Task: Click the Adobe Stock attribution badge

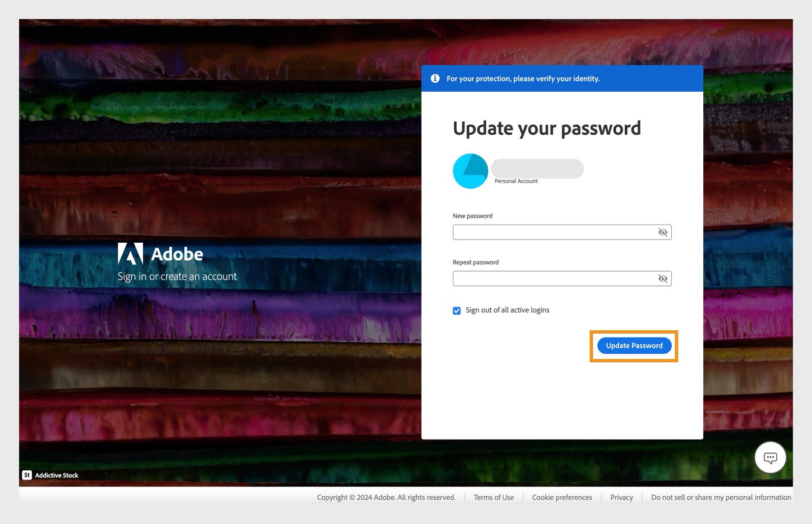Action: click(27, 475)
